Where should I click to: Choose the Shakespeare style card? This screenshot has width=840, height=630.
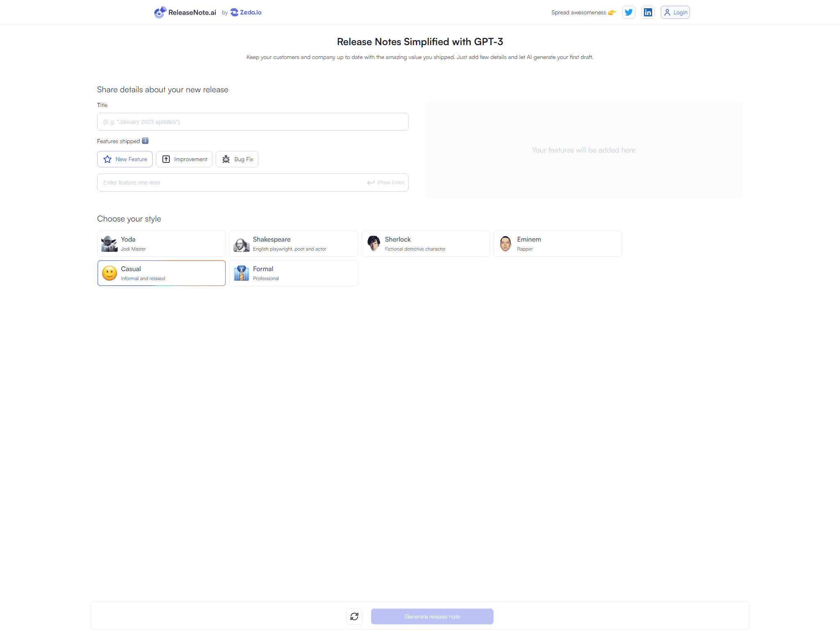pyautogui.click(x=294, y=244)
